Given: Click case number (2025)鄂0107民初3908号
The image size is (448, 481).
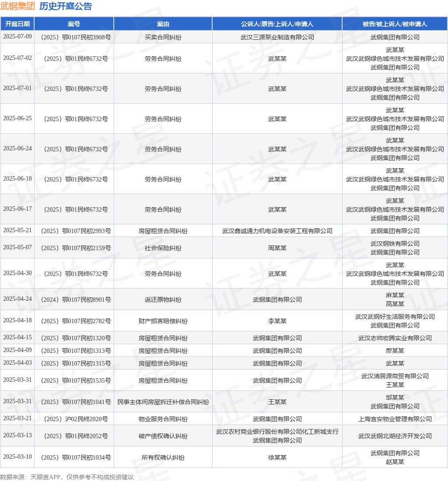Looking at the screenshot, I should coord(76,37).
